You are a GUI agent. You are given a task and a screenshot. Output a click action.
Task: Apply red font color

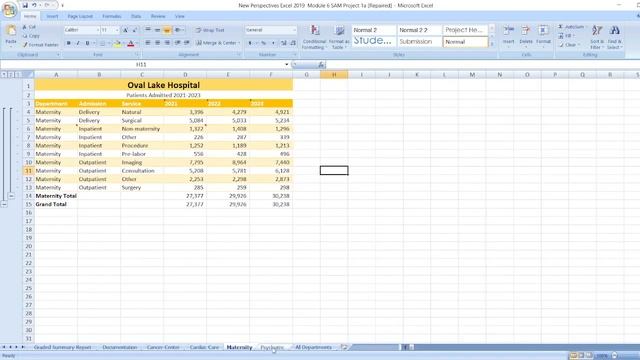pos(131,43)
